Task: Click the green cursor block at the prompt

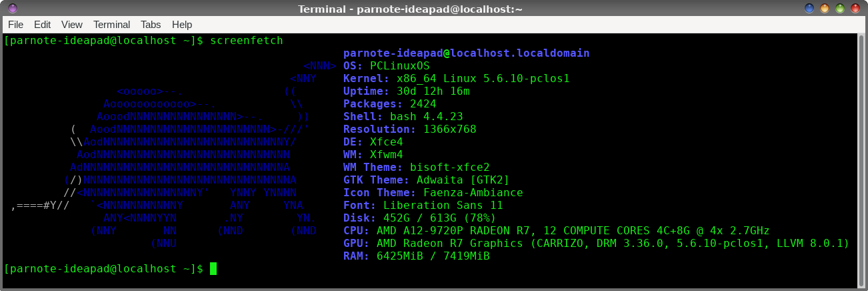Action: [213, 268]
